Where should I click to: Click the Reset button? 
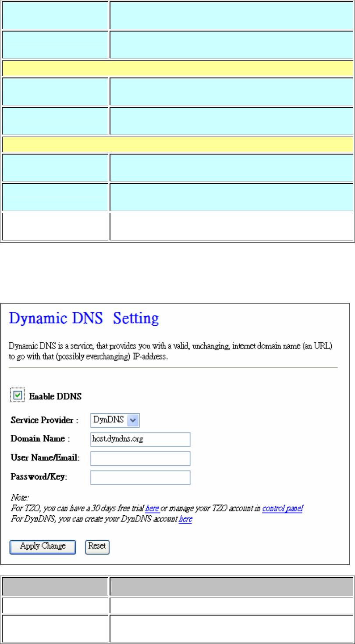[97, 546]
